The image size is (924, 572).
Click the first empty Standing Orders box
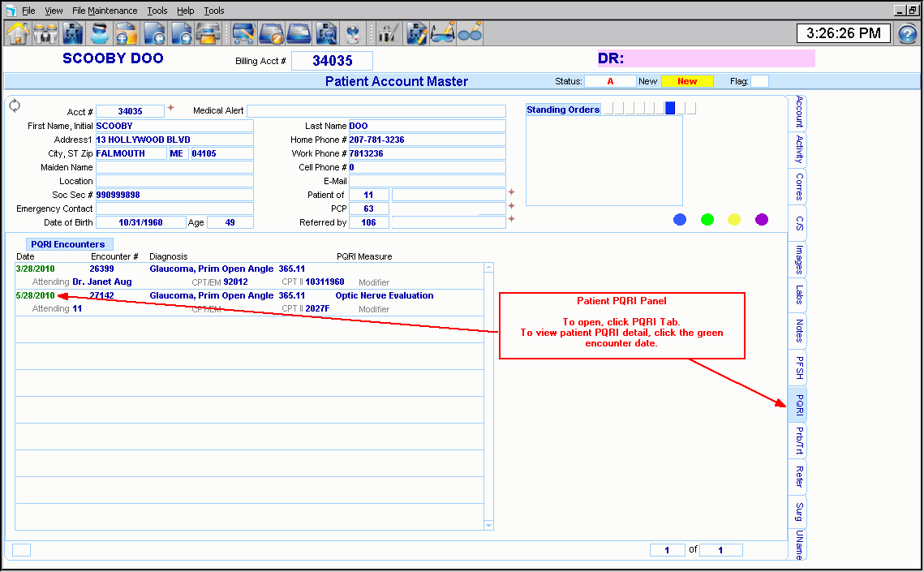point(608,109)
